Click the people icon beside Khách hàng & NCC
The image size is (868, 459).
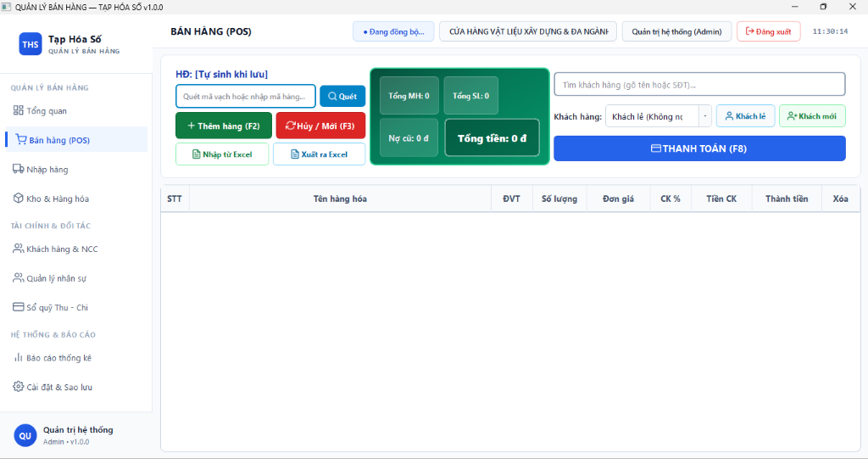[x=19, y=249]
